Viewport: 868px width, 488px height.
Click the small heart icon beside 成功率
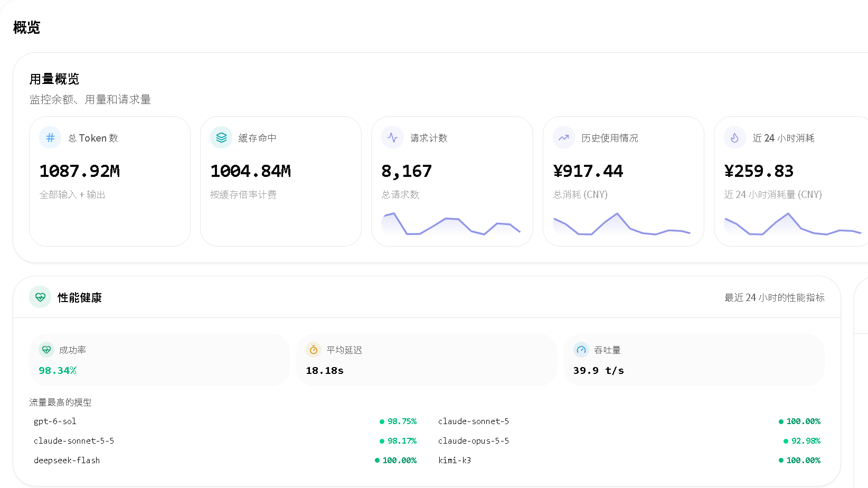coord(46,350)
